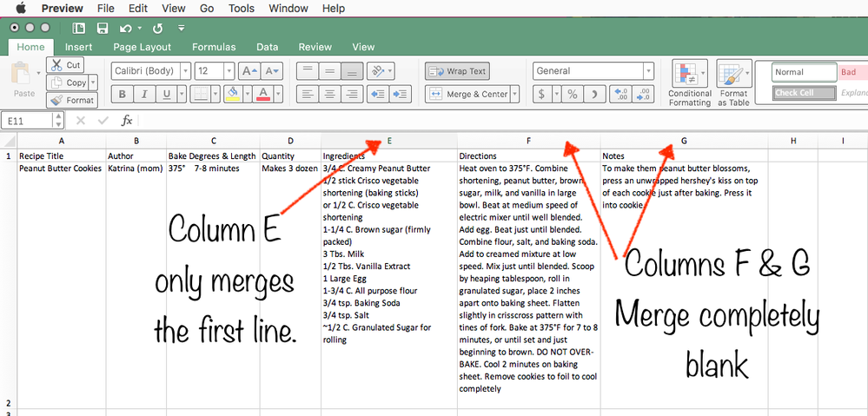Open the Tools menu in menu bar
This screenshot has height=416, width=868.
pyautogui.click(x=242, y=9)
